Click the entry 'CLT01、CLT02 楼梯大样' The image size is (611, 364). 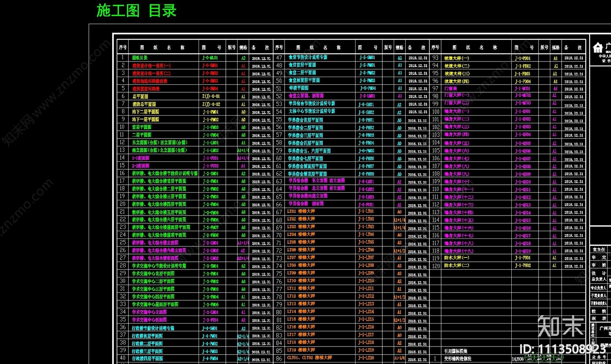[309, 358]
